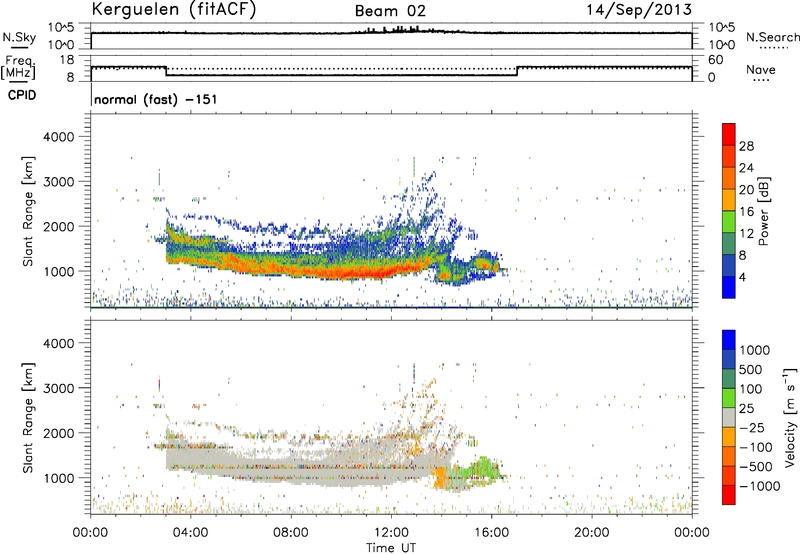Screen dimensions: 800x554
Task: Click the '16:00' time tick label
Action: click(x=491, y=533)
